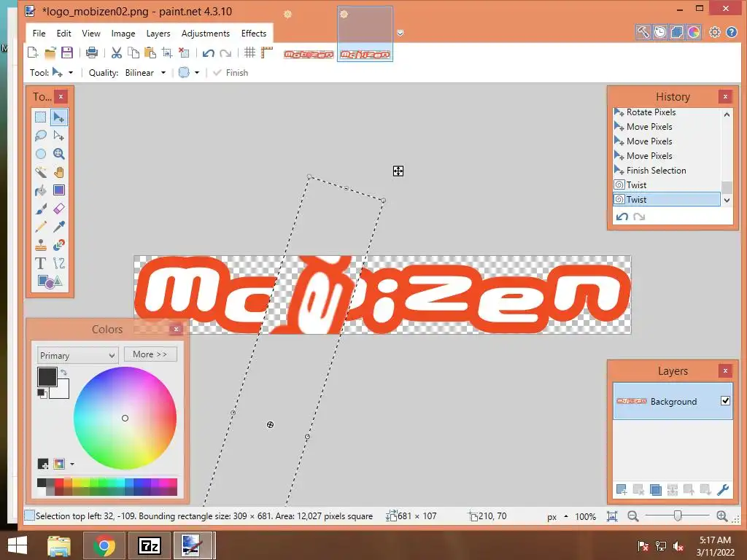Open the View menu
This screenshot has width=747, height=560.
click(x=91, y=34)
